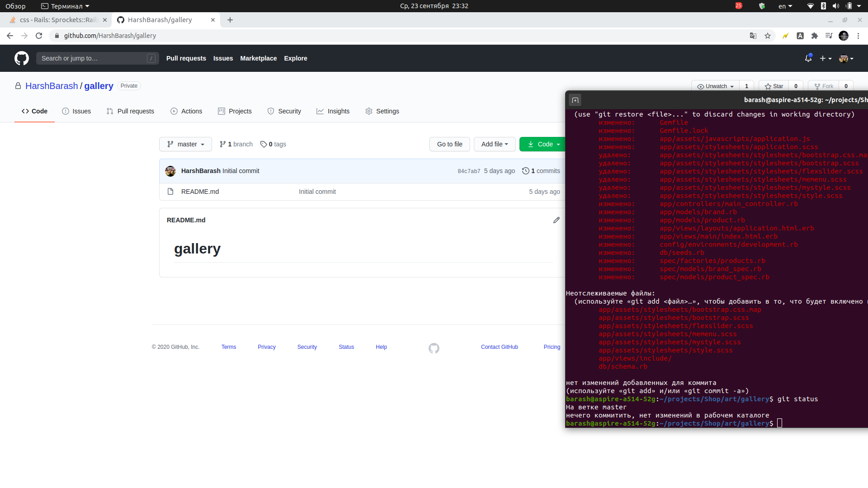Open the notifications bell icon
The image size is (868, 488).
point(808,58)
